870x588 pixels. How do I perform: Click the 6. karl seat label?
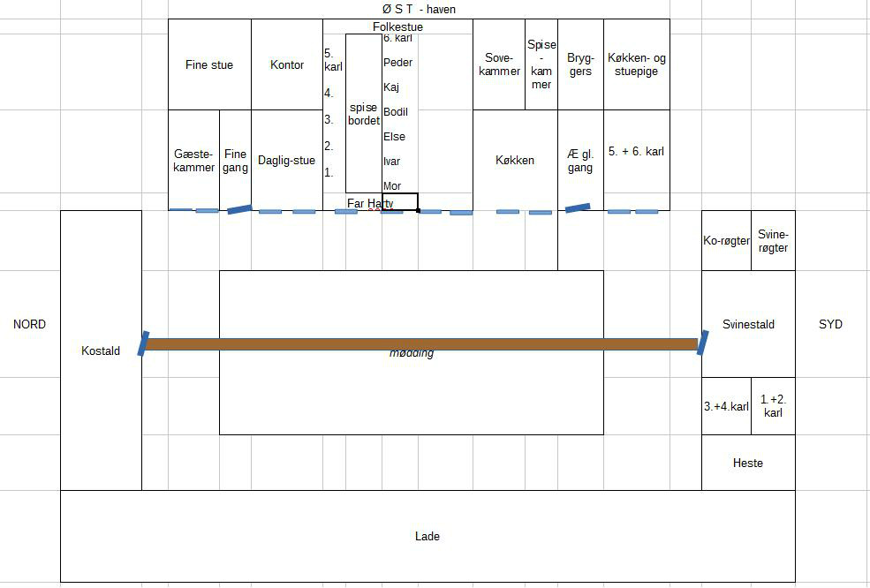397,38
